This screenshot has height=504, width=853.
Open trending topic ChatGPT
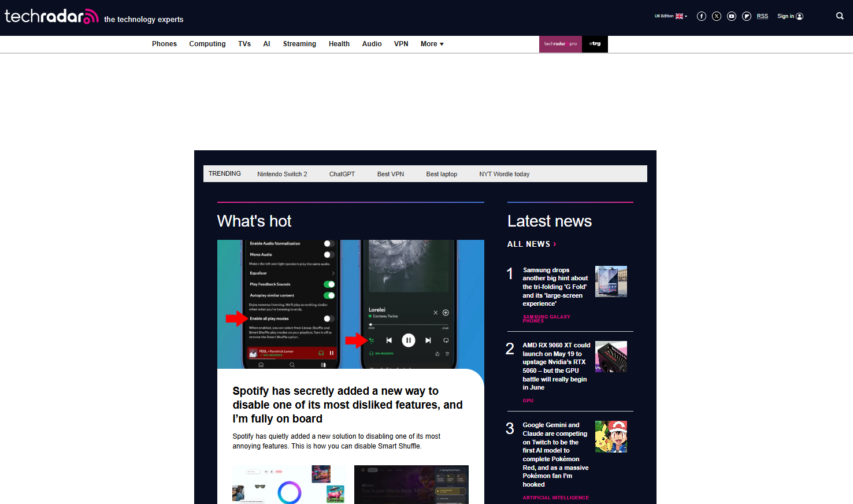[342, 174]
